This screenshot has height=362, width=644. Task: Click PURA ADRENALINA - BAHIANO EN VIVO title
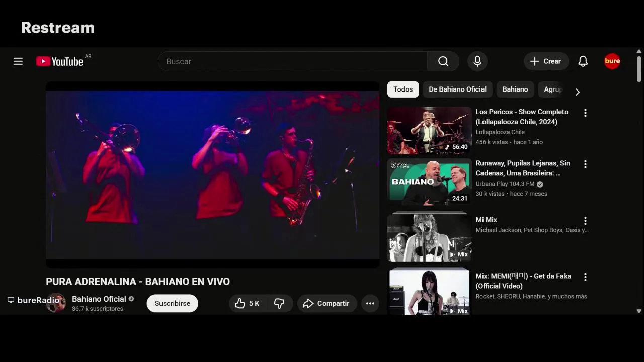pos(138,282)
